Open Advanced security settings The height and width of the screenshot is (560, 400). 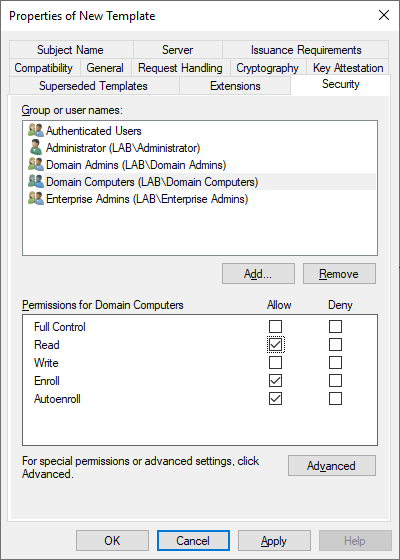click(x=332, y=466)
